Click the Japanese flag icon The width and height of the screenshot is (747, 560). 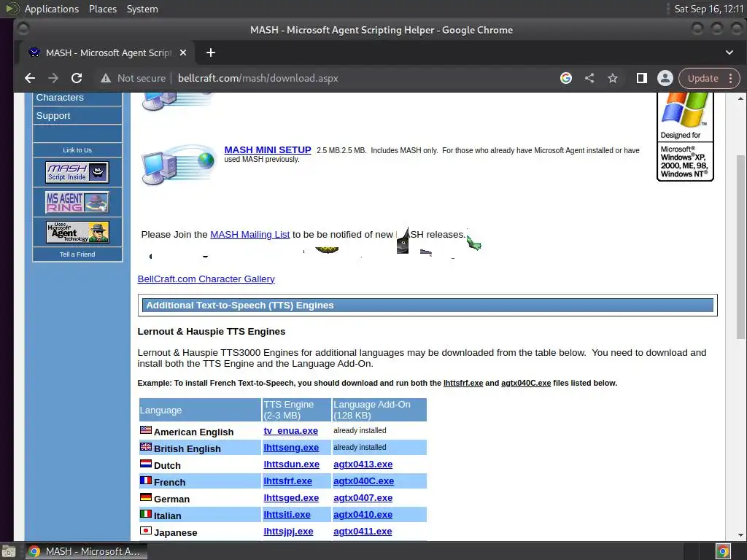(x=146, y=531)
